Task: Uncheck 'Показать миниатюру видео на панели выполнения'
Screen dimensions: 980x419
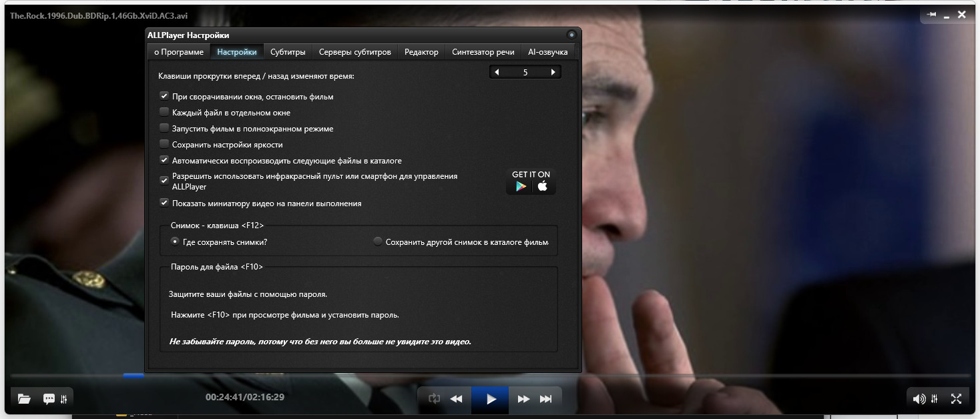Action: [x=164, y=203]
